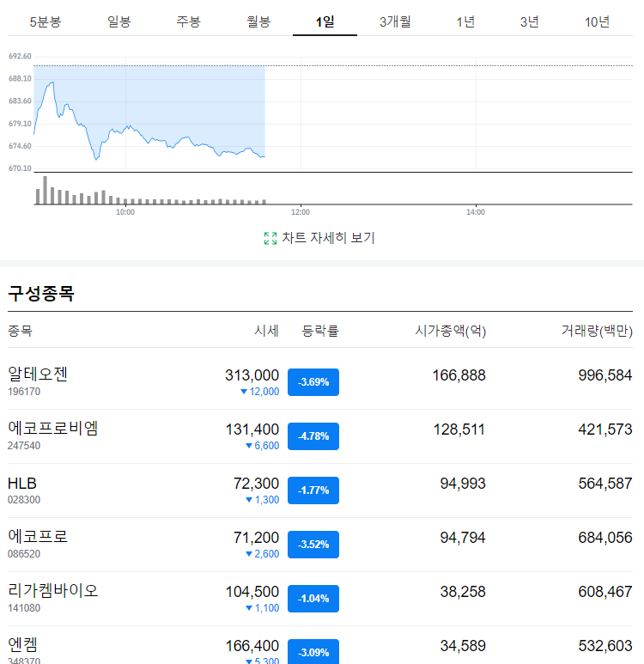Click the 996,584 volume value

click(x=605, y=375)
